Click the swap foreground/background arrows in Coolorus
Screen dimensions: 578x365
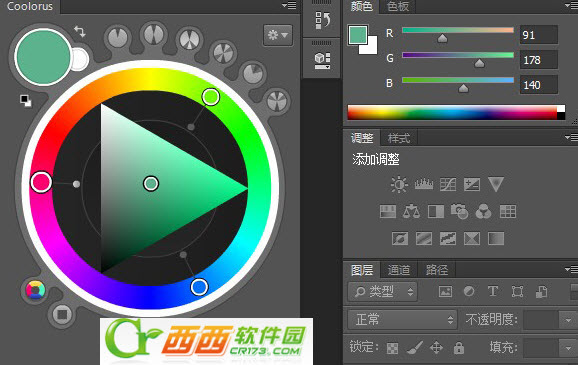pos(80,31)
